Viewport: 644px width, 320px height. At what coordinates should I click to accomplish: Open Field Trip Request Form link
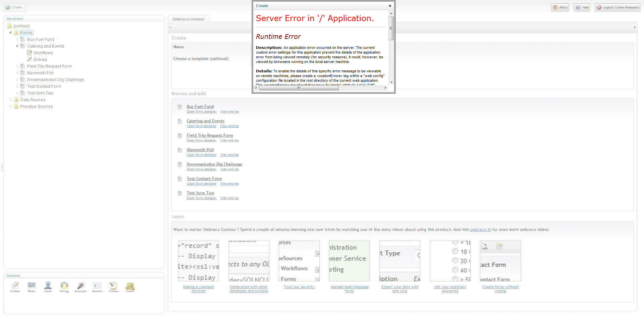210,135
